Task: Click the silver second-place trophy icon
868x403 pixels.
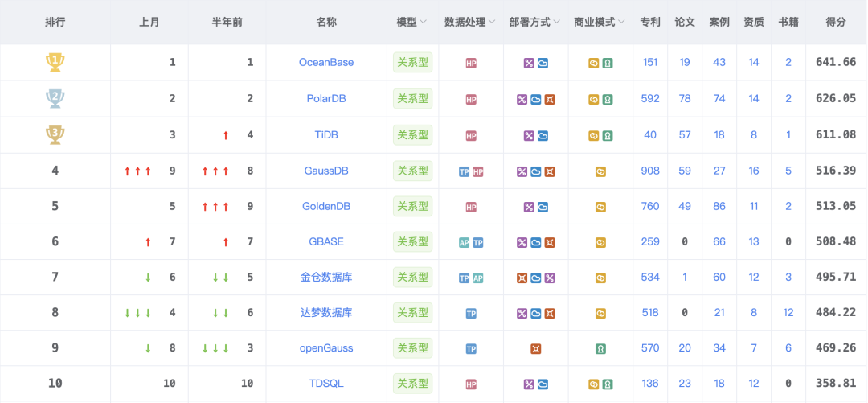Action: click(x=55, y=98)
